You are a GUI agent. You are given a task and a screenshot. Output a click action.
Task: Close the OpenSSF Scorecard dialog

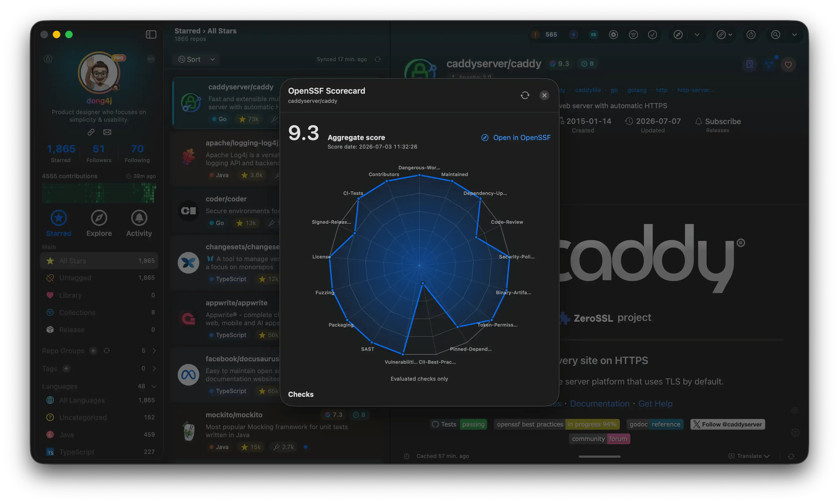[544, 95]
